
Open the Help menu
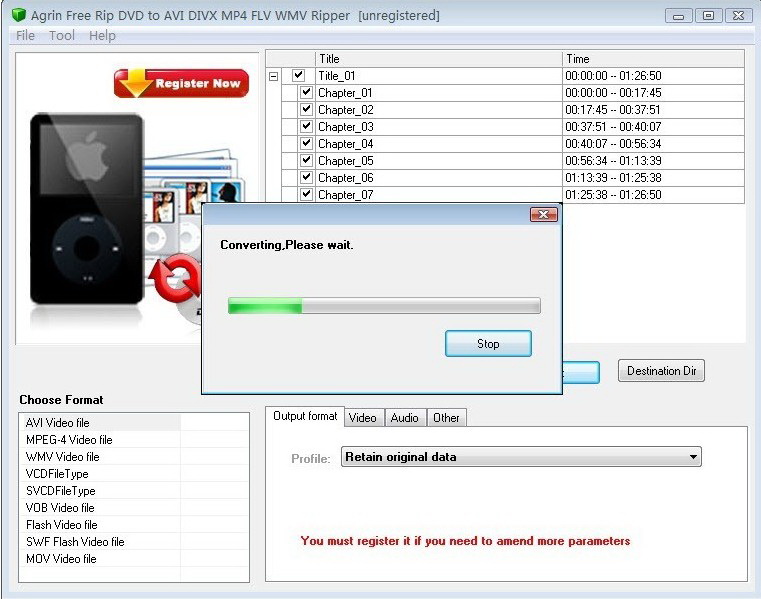[102, 35]
